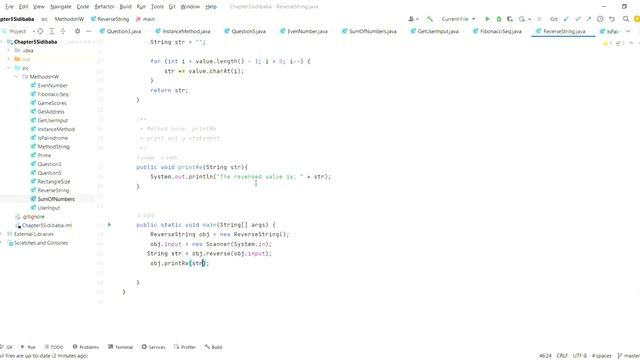This screenshot has width=640, height=360.
Task: Select Chapter5Sidibaba.iml file in tree
Action: [43, 225]
